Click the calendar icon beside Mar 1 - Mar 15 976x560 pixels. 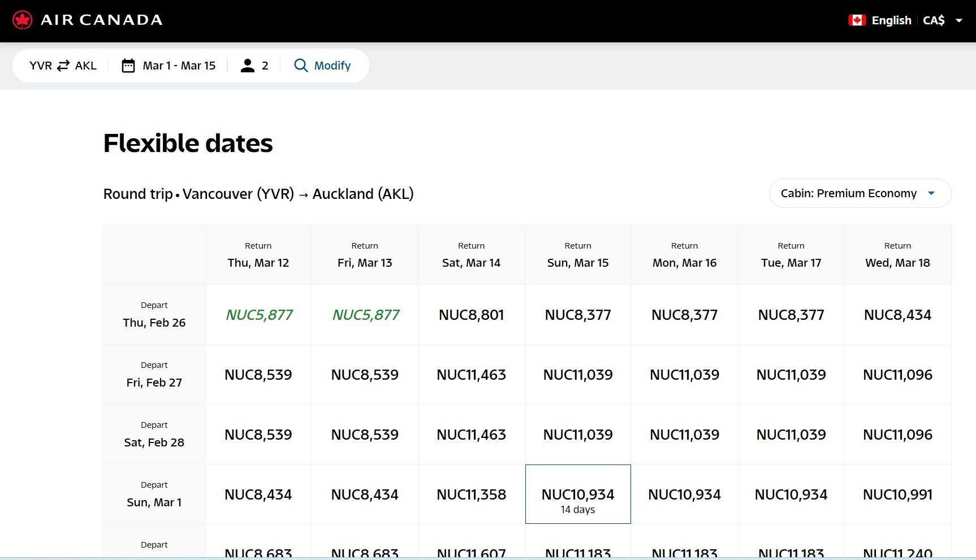pyautogui.click(x=128, y=66)
